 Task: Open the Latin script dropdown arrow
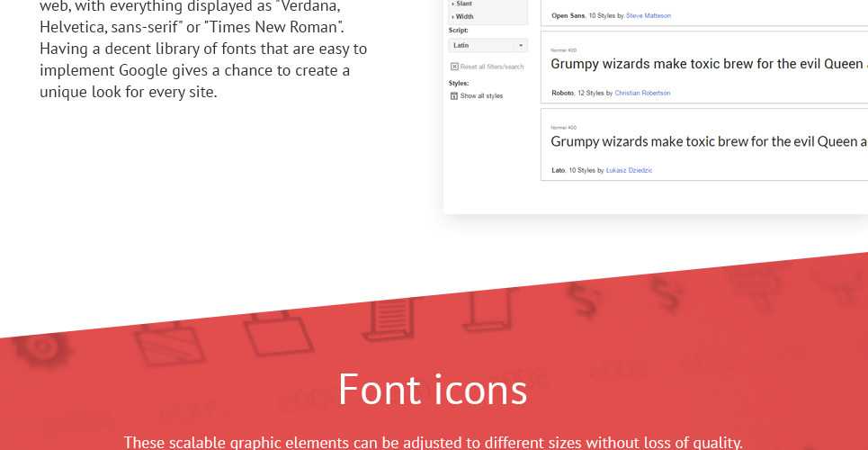520,45
